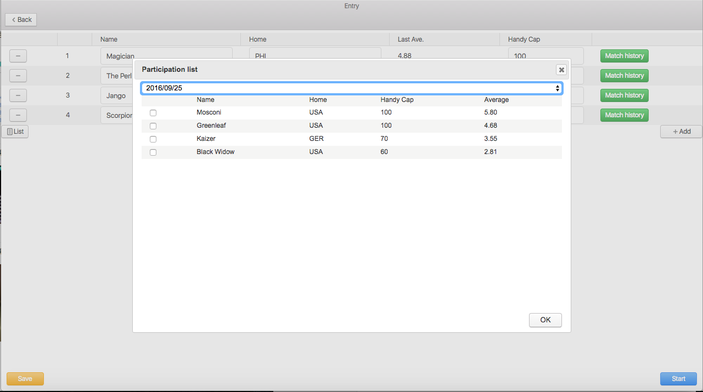703x392 pixels.
Task: Open the participation List button
Action: tap(16, 131)
